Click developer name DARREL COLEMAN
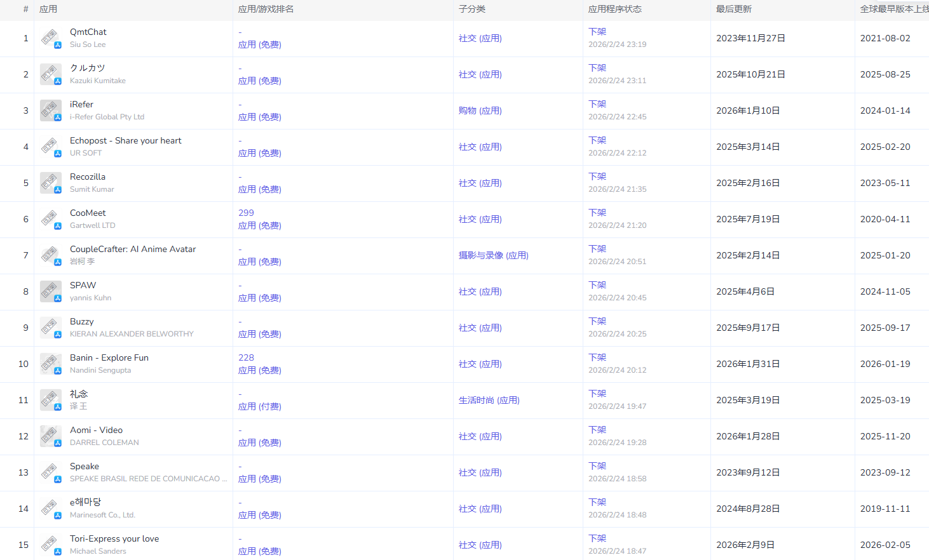This screenshot has height=560, width=929. [x=104, y=443]
